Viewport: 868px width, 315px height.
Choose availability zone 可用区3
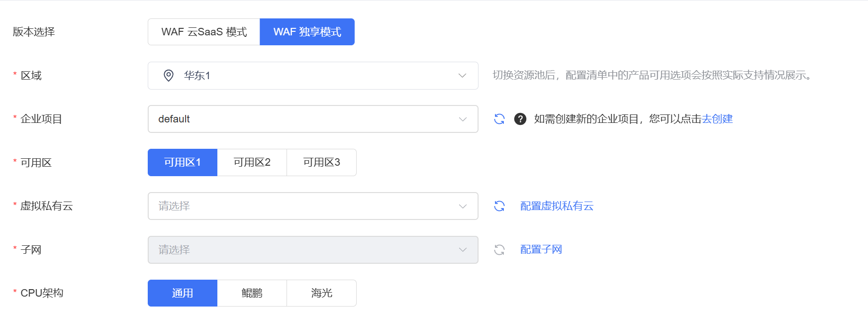click(x=321, y=163)
